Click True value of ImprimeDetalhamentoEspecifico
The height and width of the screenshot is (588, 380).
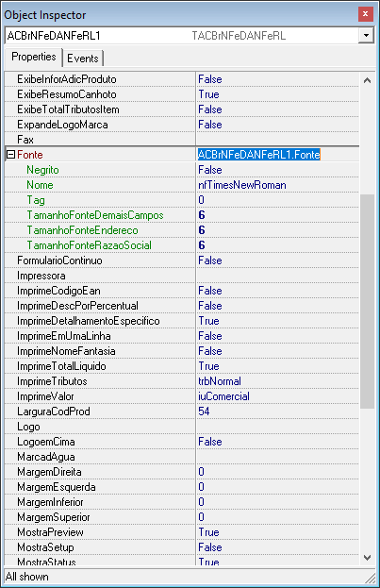coord(208,321)
